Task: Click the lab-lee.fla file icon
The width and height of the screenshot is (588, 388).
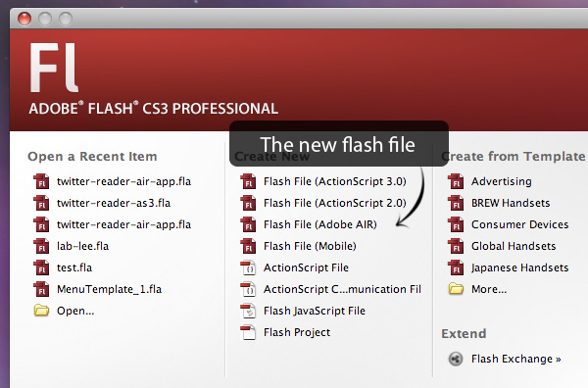Action: point(41,246)
